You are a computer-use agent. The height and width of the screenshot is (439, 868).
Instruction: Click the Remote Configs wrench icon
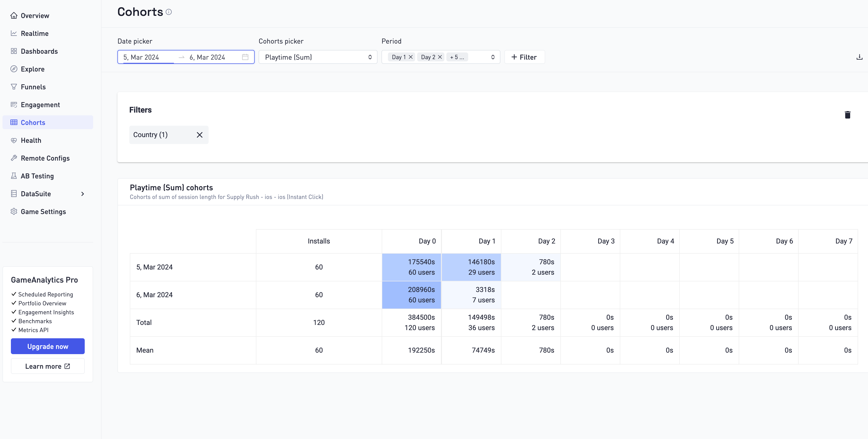click(x=14, y=158)
